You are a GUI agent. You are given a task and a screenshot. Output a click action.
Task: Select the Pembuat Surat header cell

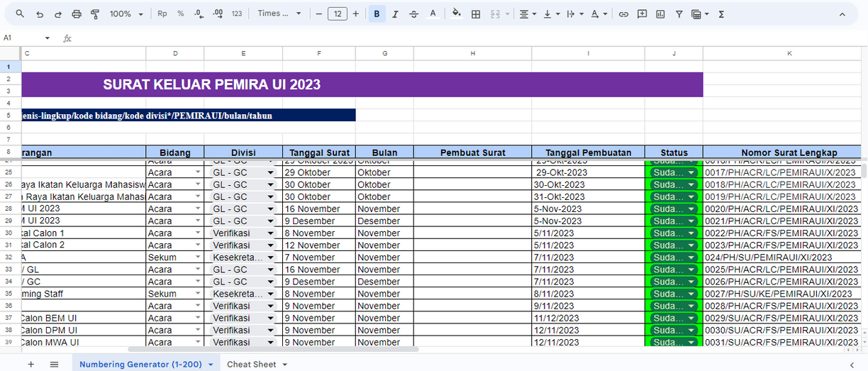[x=473, y=153]
